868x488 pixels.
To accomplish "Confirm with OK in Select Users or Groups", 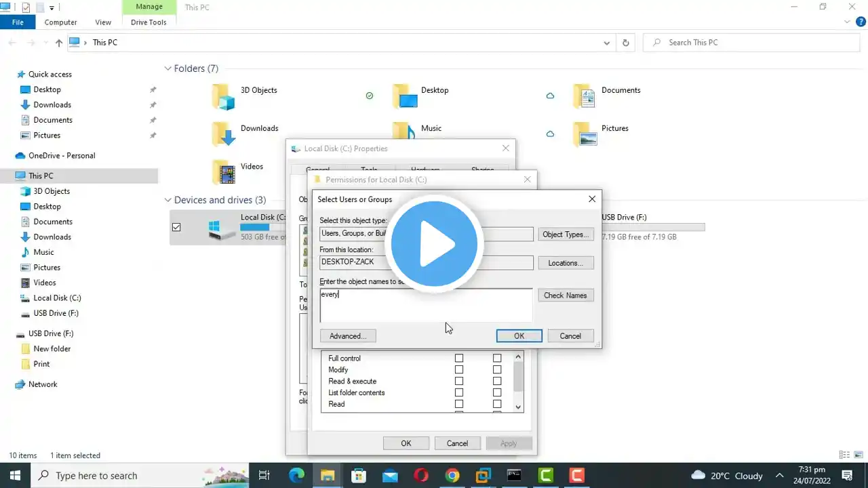I will 519,336.
